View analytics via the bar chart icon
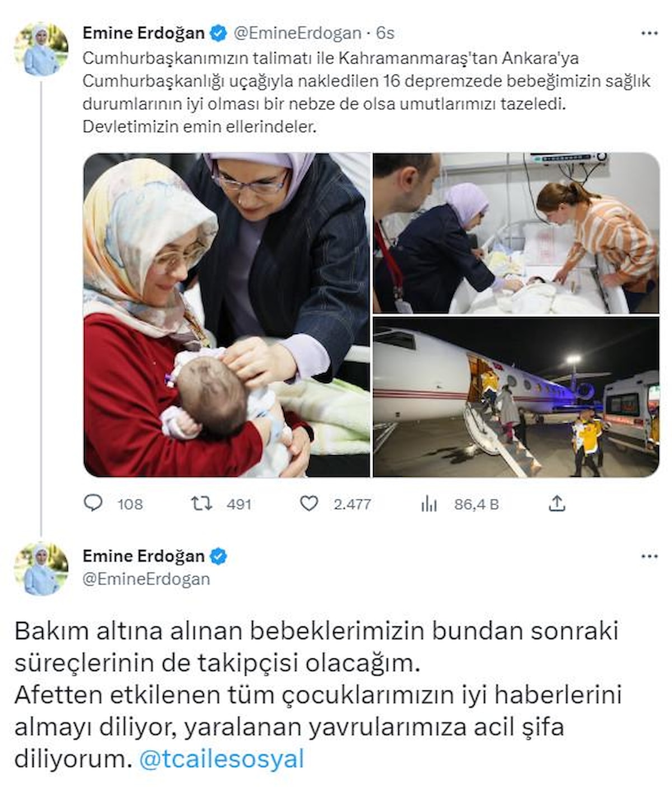Viewport: 672px width, 787px height. tap(429, 504)
